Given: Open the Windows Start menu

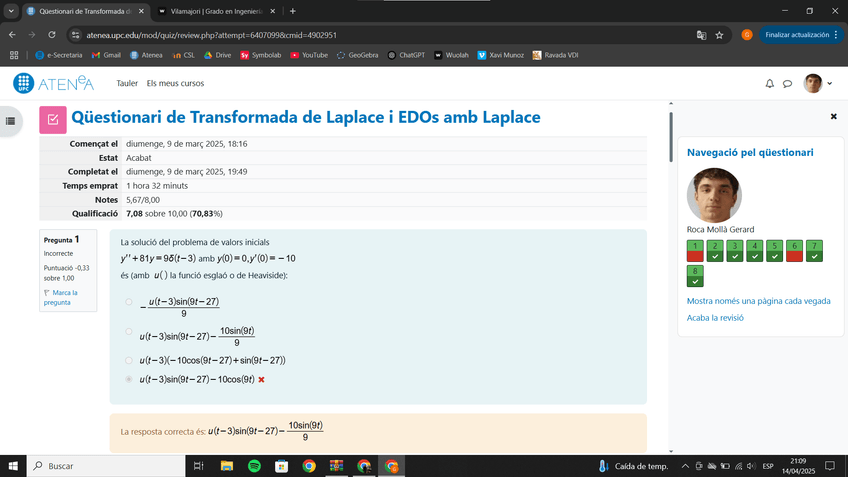Looking at the screenshot, I should coord(13,466).
